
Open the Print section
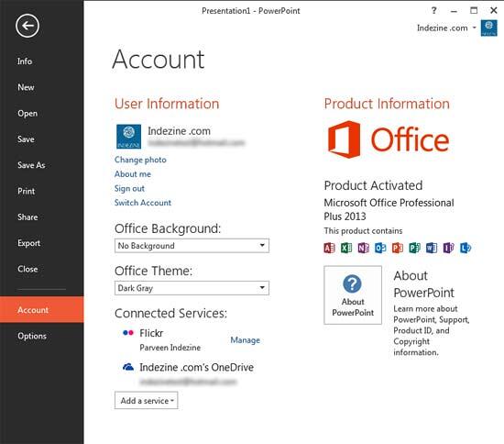click(27, 191)
